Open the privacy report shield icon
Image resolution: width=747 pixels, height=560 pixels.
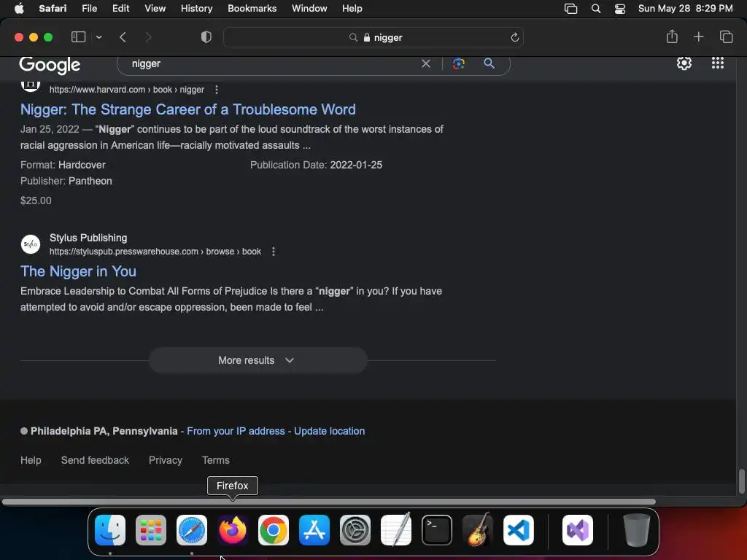coord(206,37)
